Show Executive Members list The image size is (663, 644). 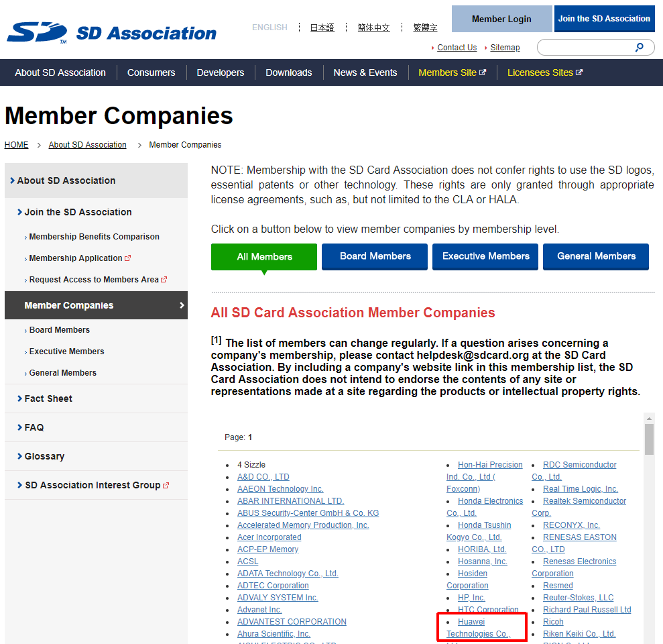485,256
